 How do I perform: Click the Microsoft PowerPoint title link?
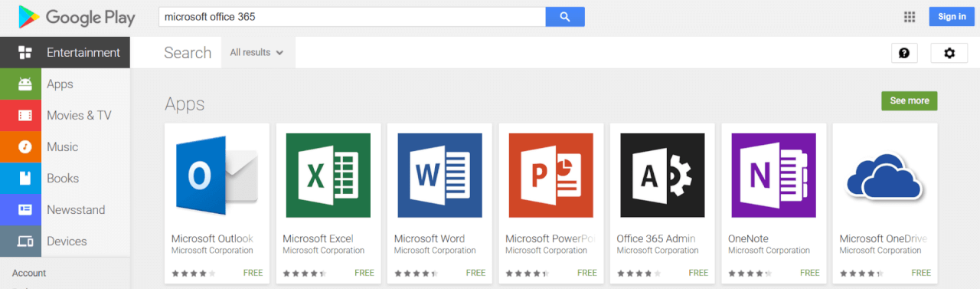tap(550, 238)
